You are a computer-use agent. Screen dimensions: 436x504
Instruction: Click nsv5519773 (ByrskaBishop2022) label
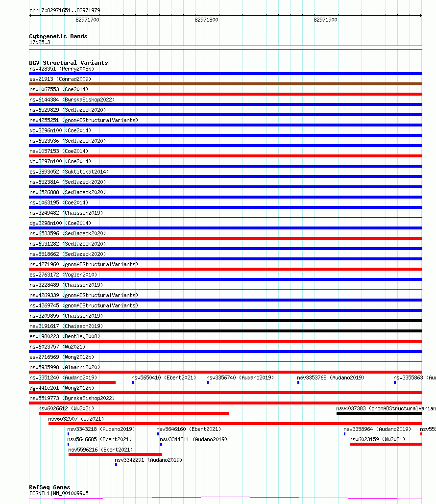coord(72,398)
